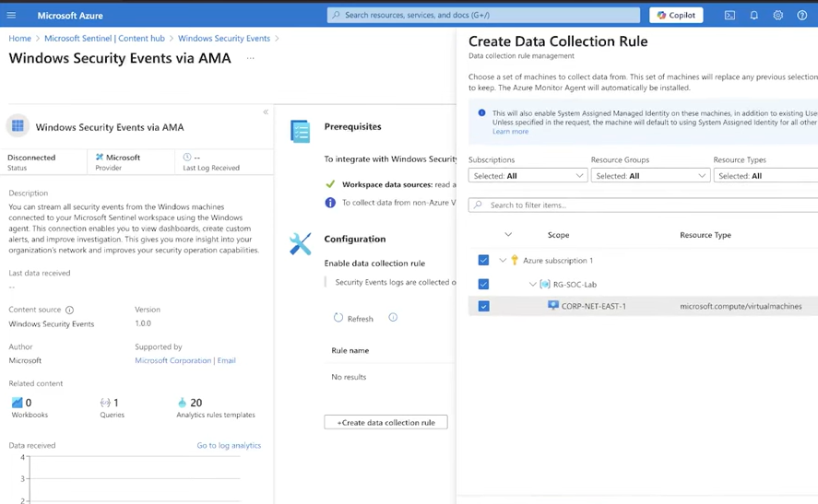Open the Resource Groups dropdown
The width and height of the screenshot is (818, 504).
[x=650, y=176]
